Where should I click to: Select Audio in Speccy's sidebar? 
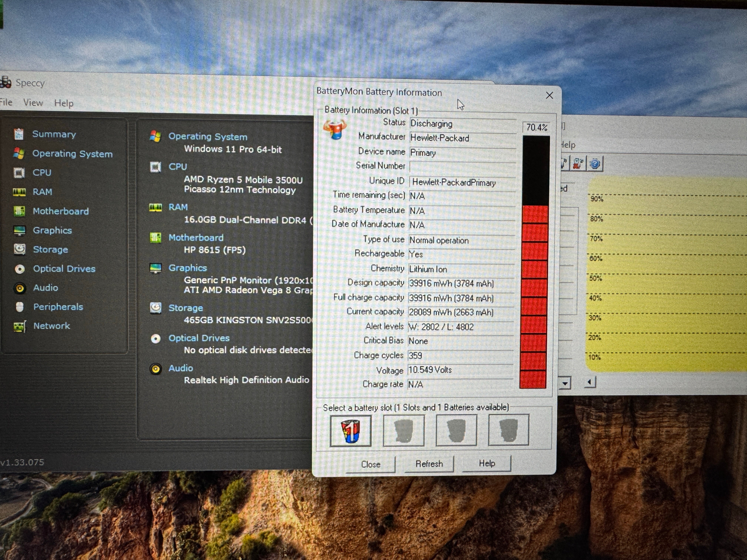coord(46,288)
